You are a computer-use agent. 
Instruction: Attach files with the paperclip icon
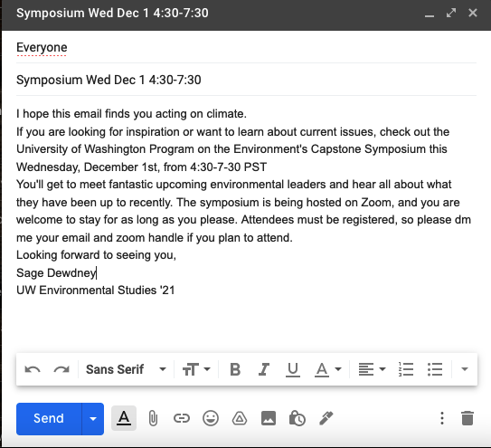[153, 418]
